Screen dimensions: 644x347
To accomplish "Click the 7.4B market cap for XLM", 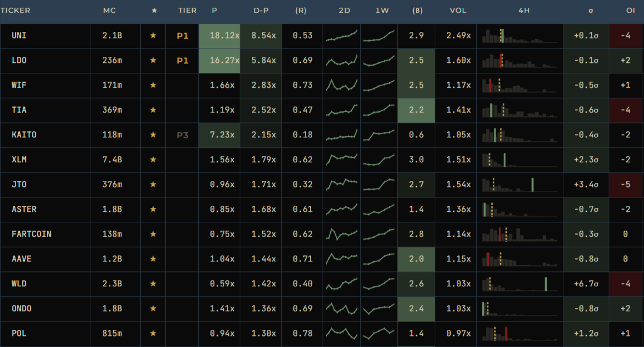I will pyautogui.click(x=112, y=159).
